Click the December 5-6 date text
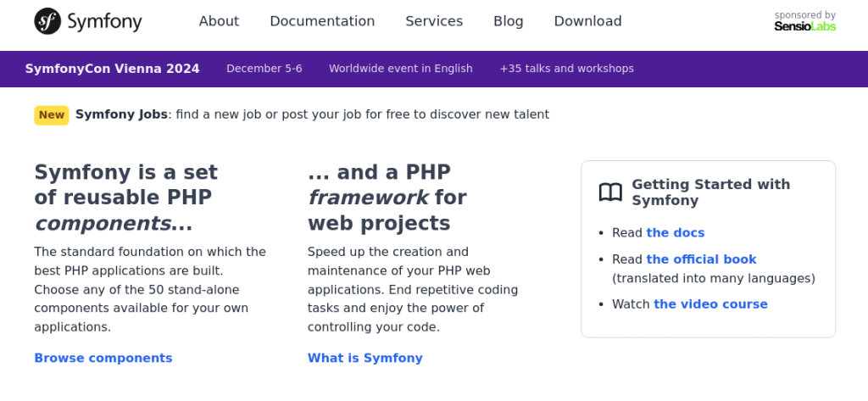This screenshot has width=868, height=401. point(264,69)
